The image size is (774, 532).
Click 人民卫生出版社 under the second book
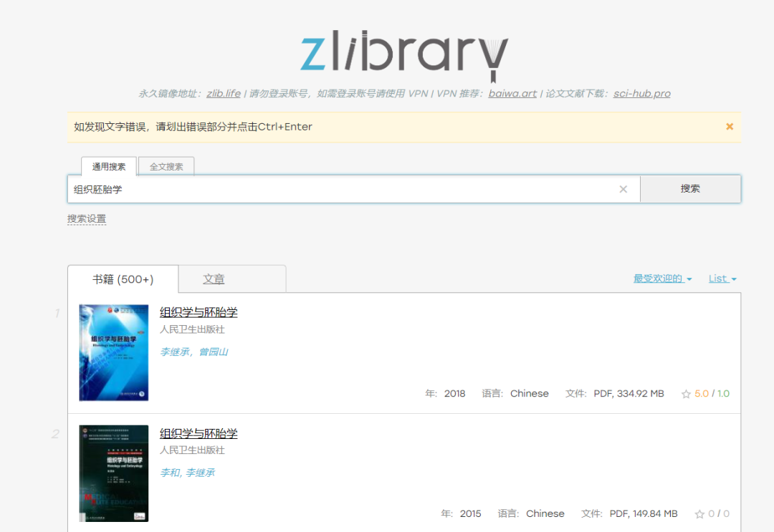click(192, 450)
